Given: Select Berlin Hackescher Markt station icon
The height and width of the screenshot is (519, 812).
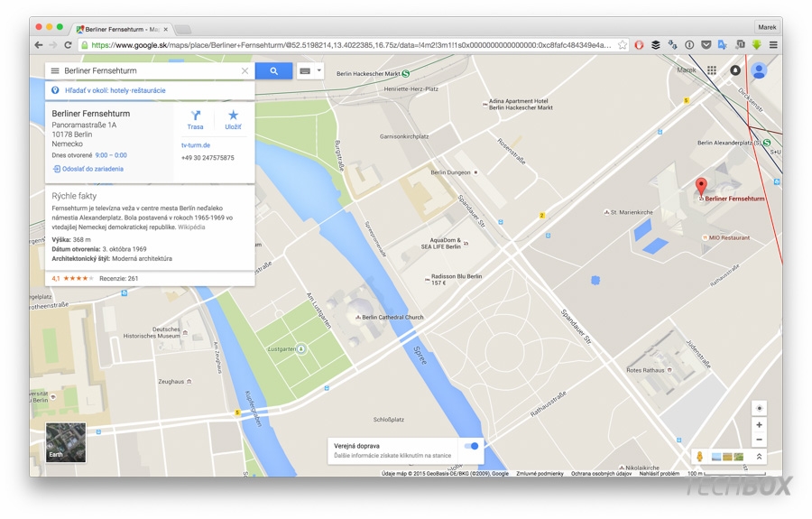Looking at the screenshot, I should coord(405,73).
